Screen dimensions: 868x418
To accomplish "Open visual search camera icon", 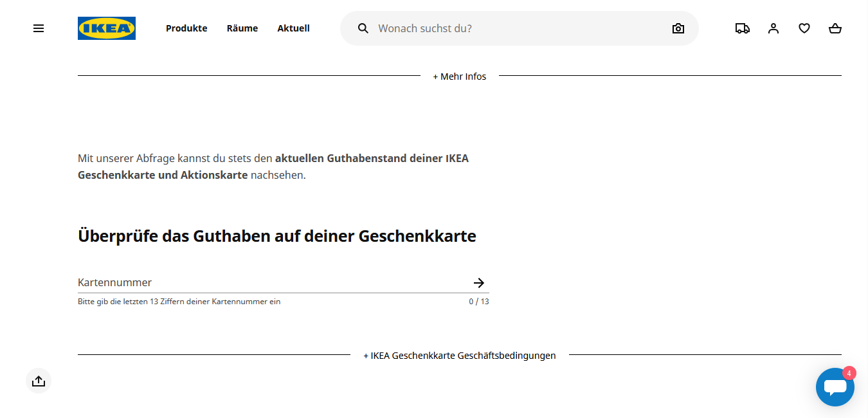I will point(678,28).
